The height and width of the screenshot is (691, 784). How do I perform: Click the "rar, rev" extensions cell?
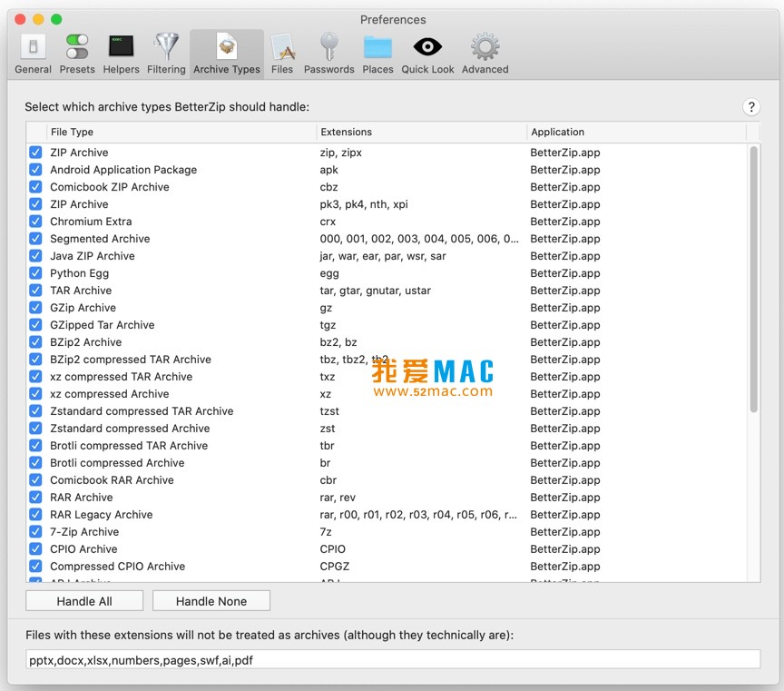338,498
